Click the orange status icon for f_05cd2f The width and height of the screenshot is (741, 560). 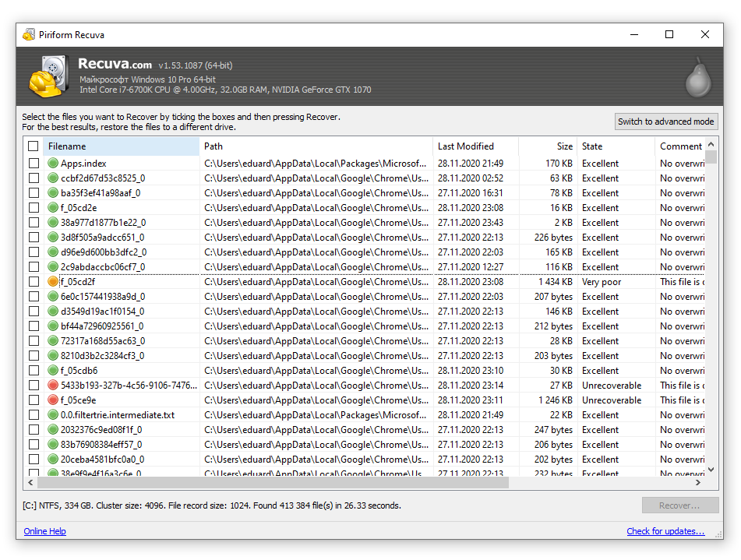[x=53, y=282]
